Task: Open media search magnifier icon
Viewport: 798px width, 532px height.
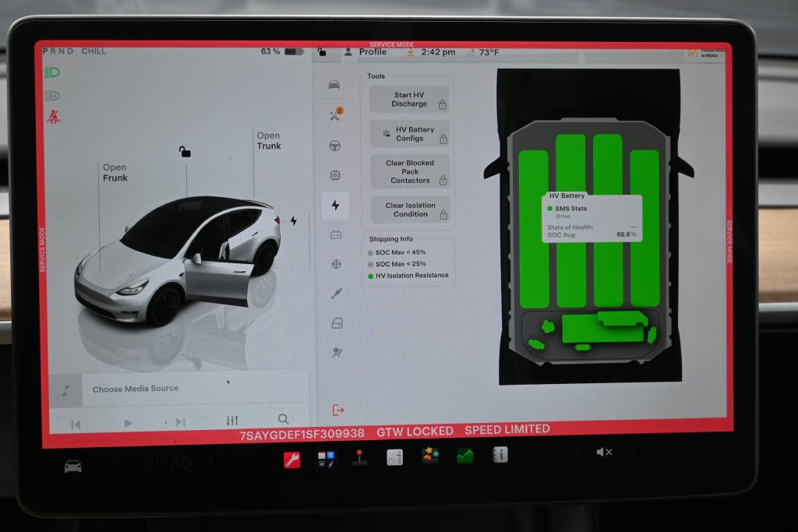Action: click(284, 419)
